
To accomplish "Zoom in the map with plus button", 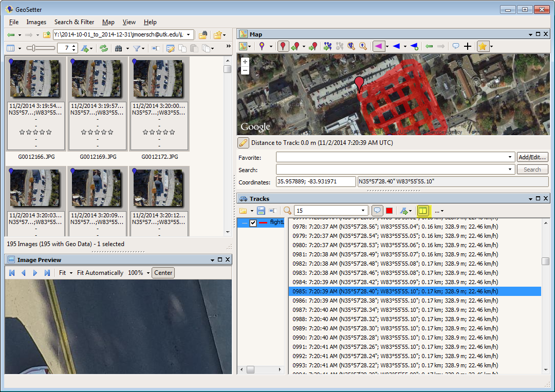I will point(245,62).
